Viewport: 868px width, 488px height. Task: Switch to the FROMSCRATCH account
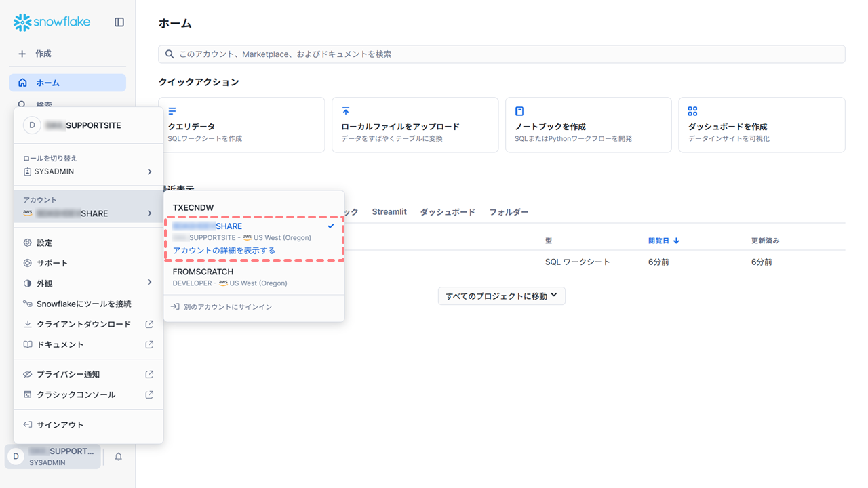point(254,277)
